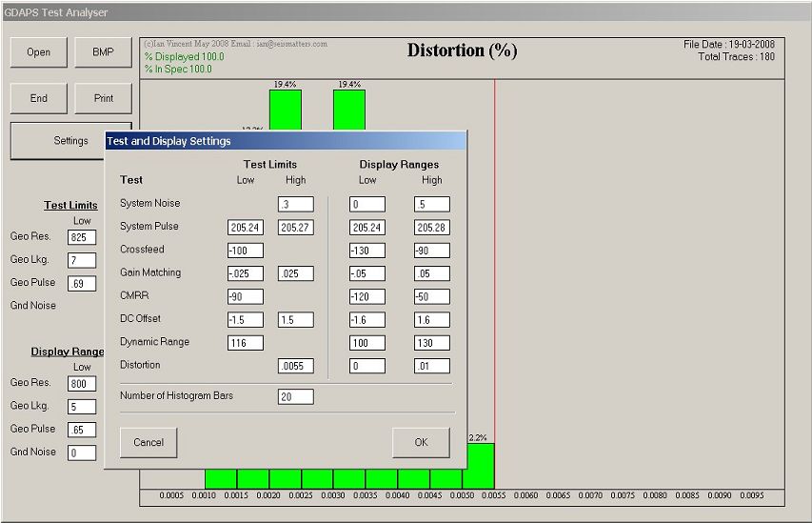Confirm settings with the OK button
Viewport: 812px width, 523px height.
(x=421, y=443)
